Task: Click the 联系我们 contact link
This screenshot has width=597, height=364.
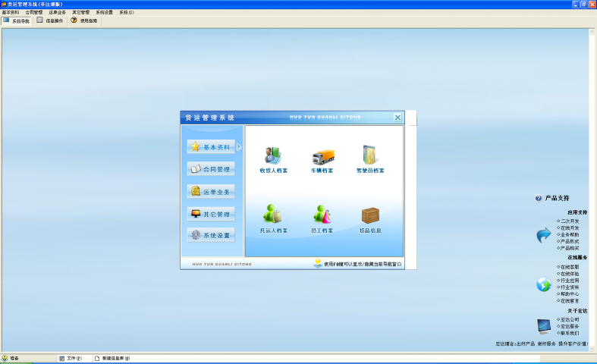Action: pyautogui.click(x=570, y=333)
